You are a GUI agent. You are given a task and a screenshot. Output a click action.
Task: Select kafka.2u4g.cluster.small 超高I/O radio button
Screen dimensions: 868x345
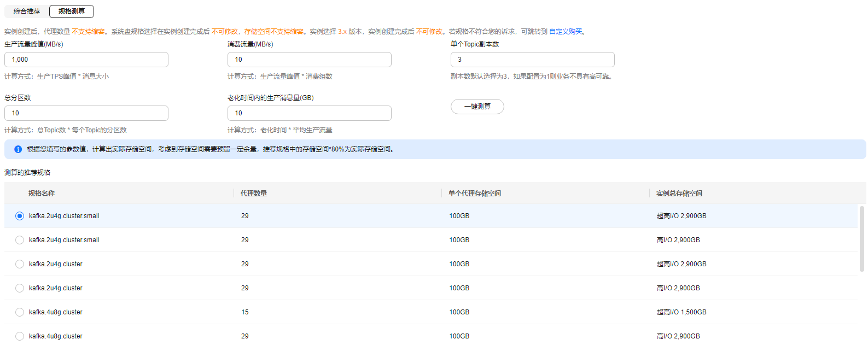click(x=20, y=216)
